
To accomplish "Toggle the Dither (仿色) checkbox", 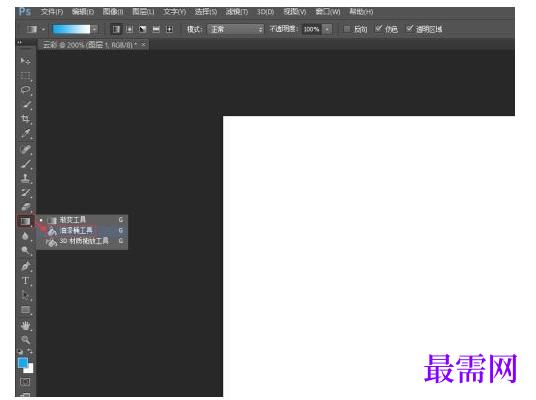I will pos(378,29).
